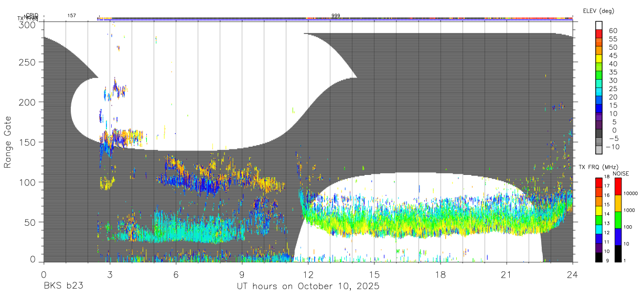Click the orange-yellow segment of the NOISE bar
This screenshot has width=644, height=297.
pyautogui.click(x=618, y=203)
